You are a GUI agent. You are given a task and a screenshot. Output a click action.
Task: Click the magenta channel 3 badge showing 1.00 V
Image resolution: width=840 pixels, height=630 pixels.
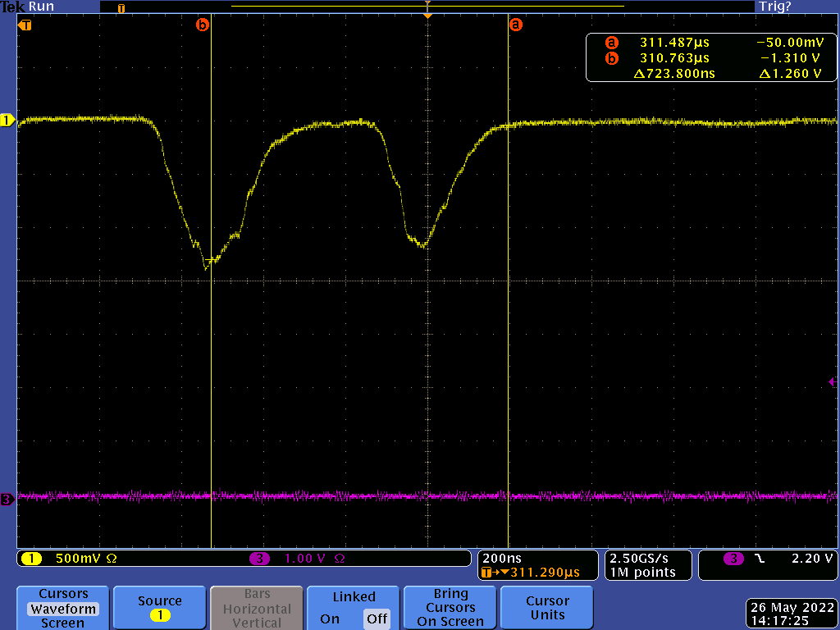pyautogui.click(x=259, y=559)
